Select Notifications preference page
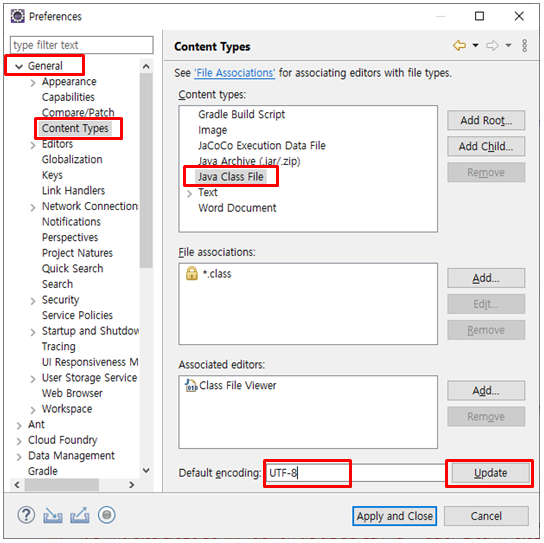Screen dimensions: 544x543 [x=71, y=222]
